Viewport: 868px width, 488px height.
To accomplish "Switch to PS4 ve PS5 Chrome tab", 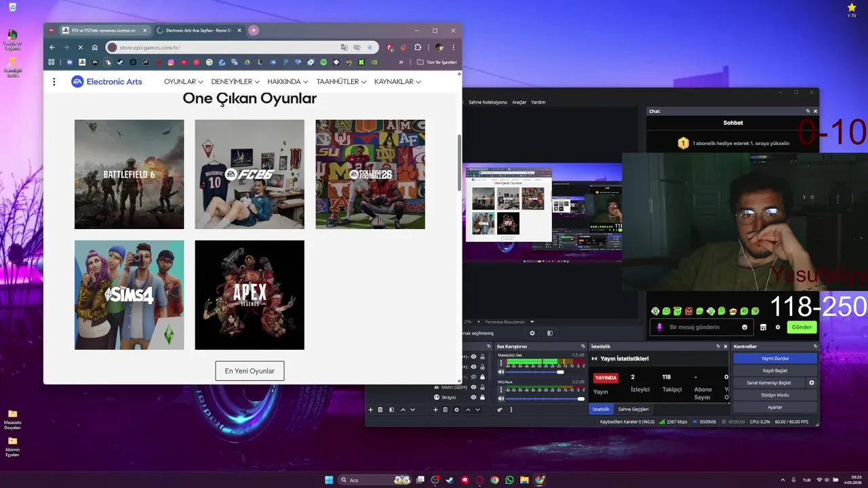I will pyautogui.click(x=104, y=30).
